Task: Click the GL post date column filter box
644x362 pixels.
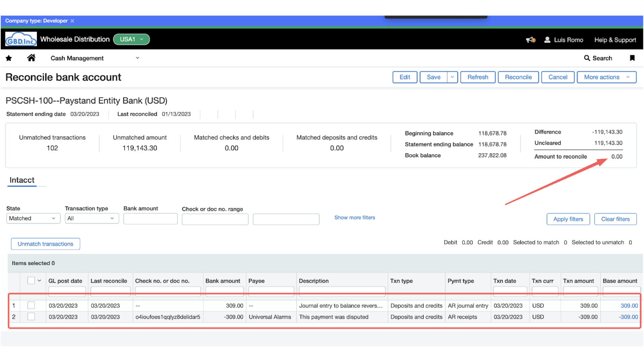Action: (67, 292)
